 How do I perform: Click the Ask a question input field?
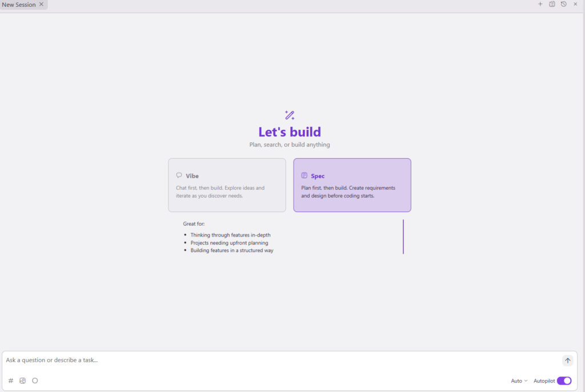pos(280,360)
